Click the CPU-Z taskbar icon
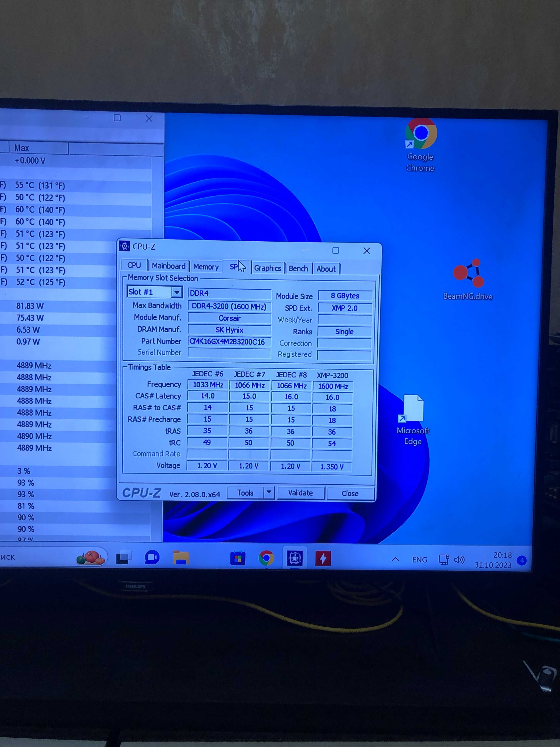This screenshot has height=747, width=560. (x=295, y=558)
